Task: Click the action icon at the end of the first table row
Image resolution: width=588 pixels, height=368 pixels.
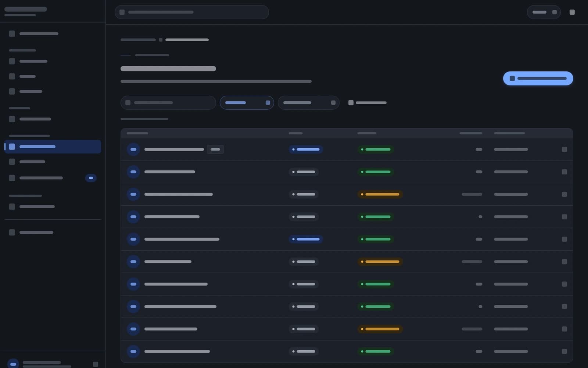Action: (x=564, y=149)
